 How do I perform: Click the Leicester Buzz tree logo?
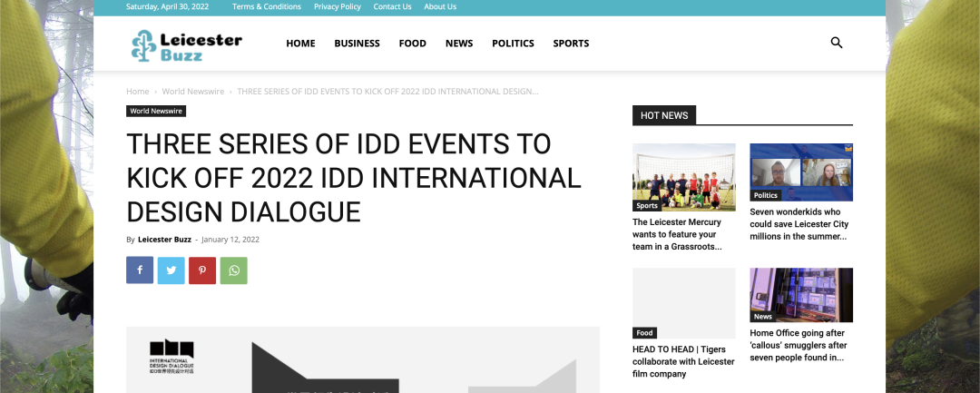pyautogui.click(x=186, y=45)
